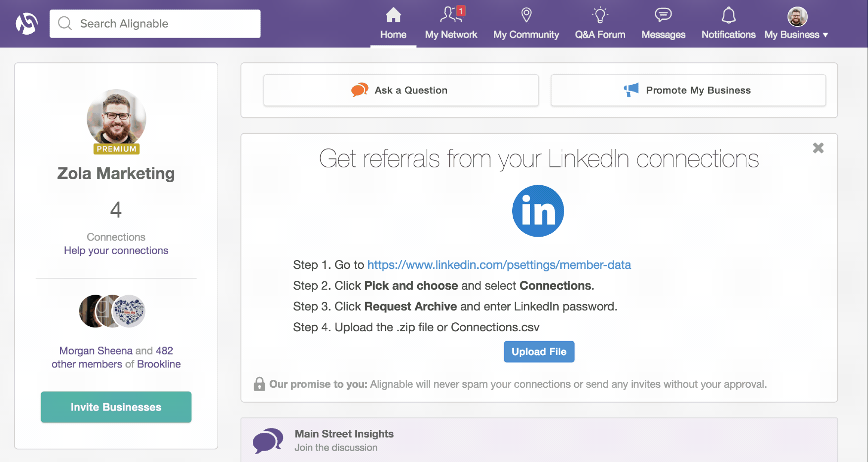Click the Invite Businesses button

coord(116,407)
